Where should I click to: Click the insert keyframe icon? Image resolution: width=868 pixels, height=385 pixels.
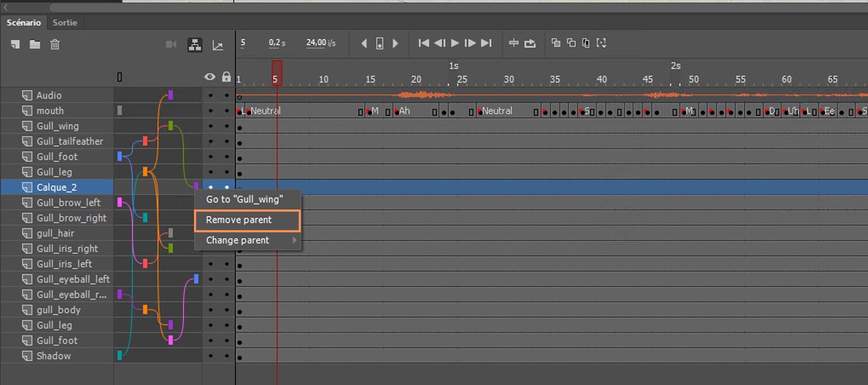click(x=380, y=44)
